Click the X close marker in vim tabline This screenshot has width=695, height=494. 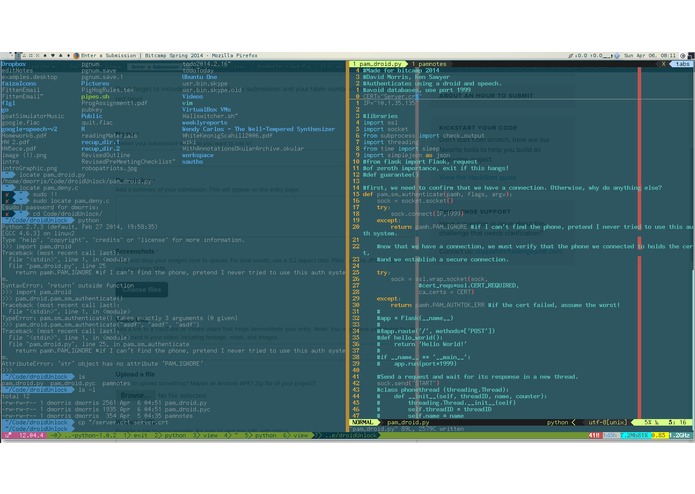664,64
